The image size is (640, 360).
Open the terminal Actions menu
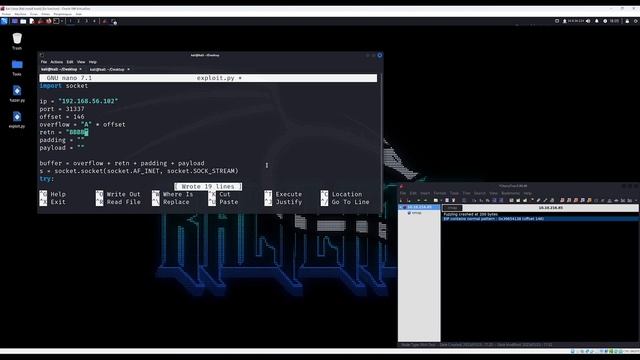pos(57,62)
